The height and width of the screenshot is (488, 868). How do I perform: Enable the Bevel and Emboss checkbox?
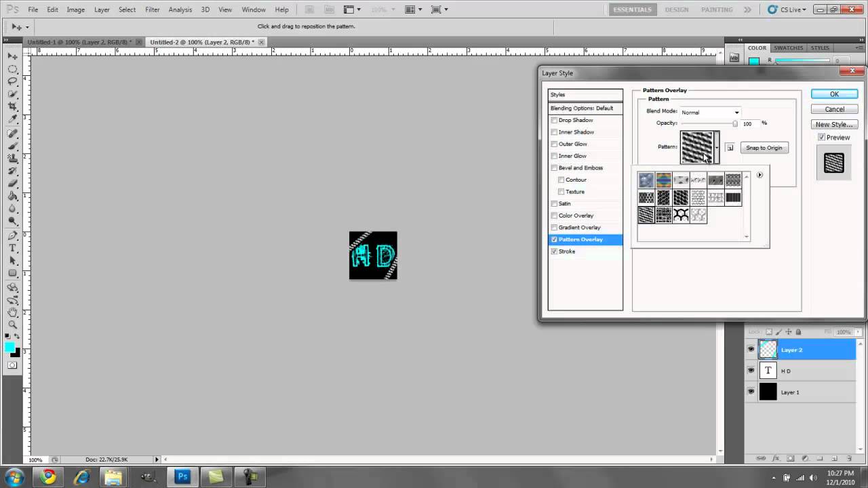click(x=554, y=167)
